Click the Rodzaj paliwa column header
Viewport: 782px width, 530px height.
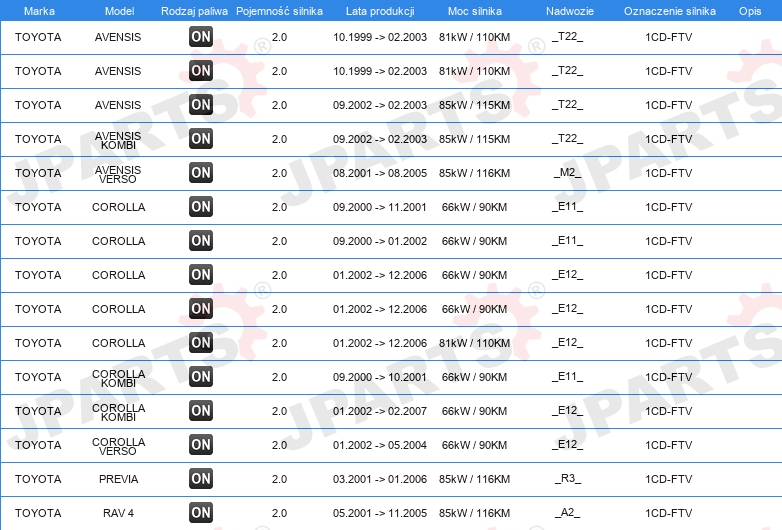(x=195, y=11)
